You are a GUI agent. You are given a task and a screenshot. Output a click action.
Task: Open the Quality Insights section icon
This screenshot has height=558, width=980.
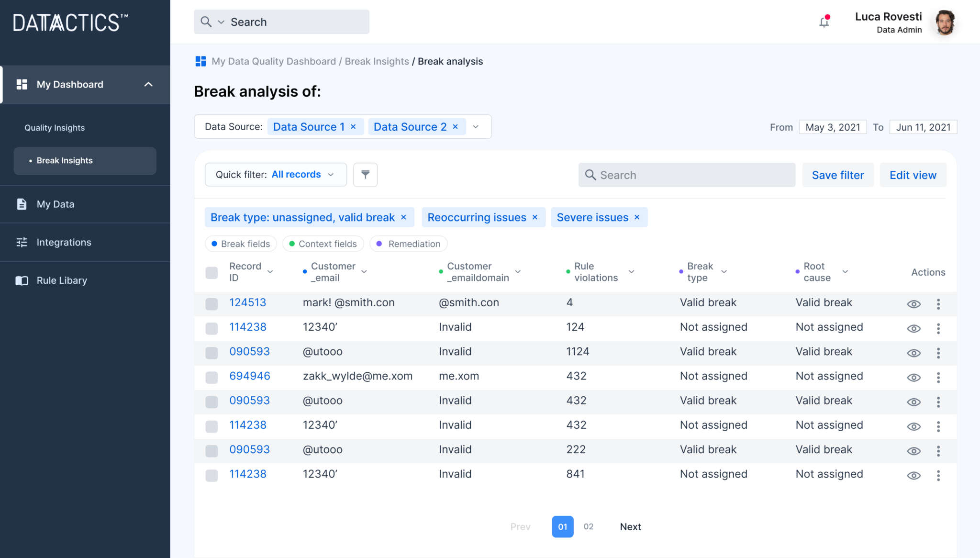[54, 127]
